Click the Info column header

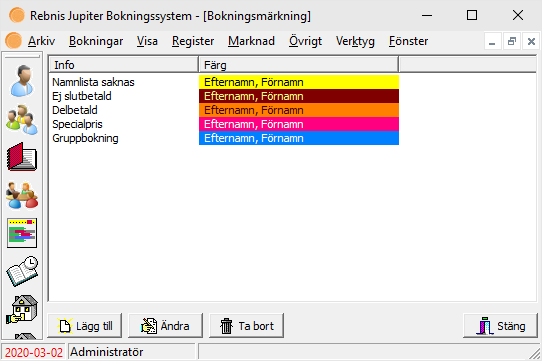(x=124, y=65)
